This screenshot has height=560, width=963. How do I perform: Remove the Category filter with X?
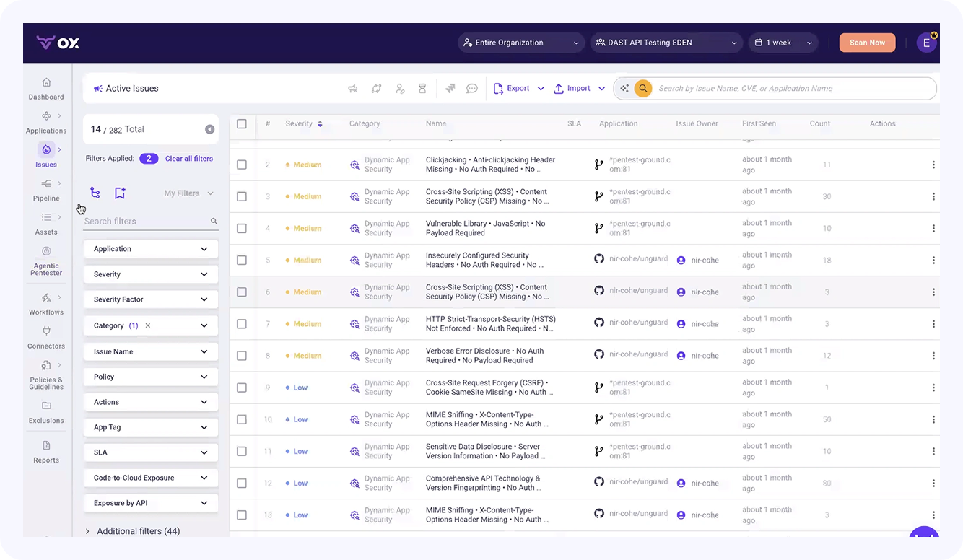click(148, 325)
